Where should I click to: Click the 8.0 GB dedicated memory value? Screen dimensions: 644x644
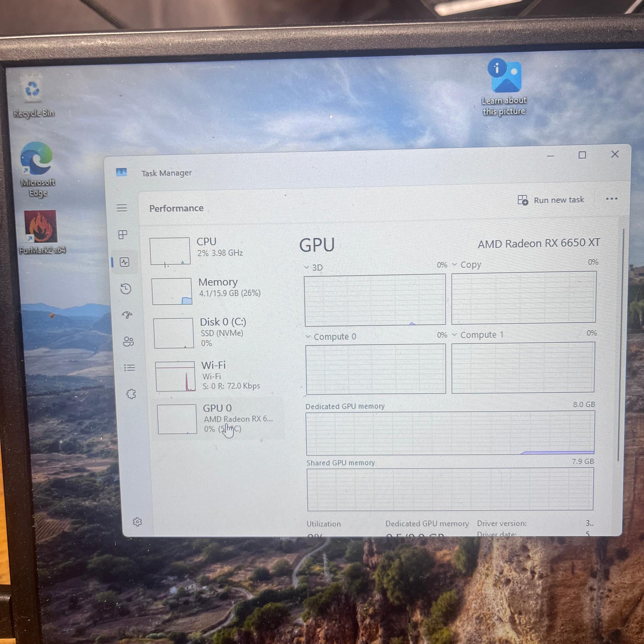point(584,404)
